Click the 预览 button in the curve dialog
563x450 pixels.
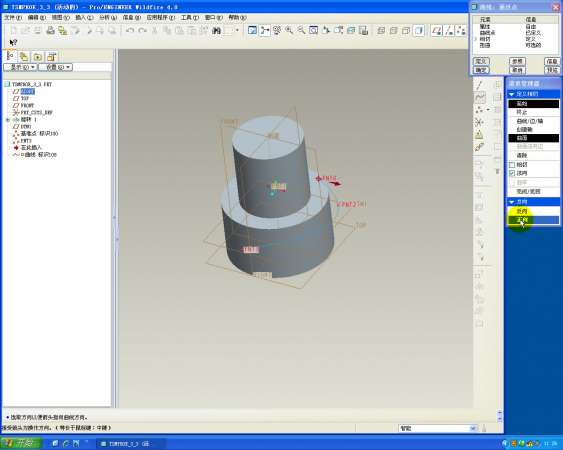point(552,70)
